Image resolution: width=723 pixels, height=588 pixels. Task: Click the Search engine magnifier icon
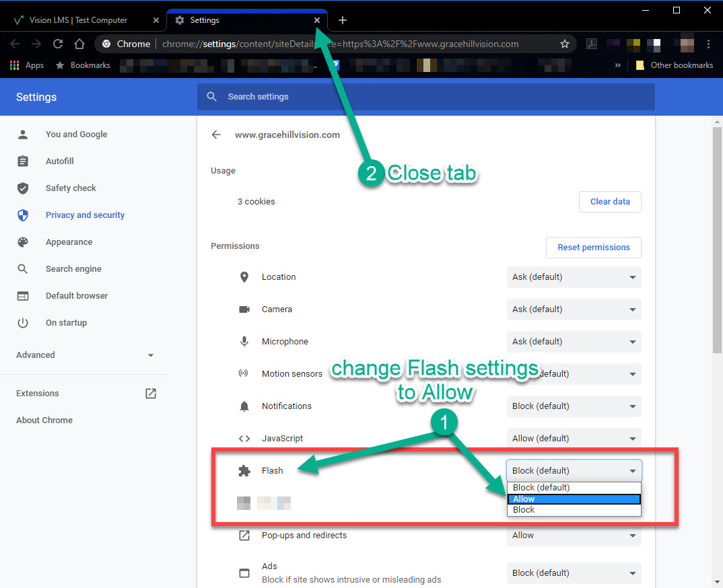click(x=23, y=268)
